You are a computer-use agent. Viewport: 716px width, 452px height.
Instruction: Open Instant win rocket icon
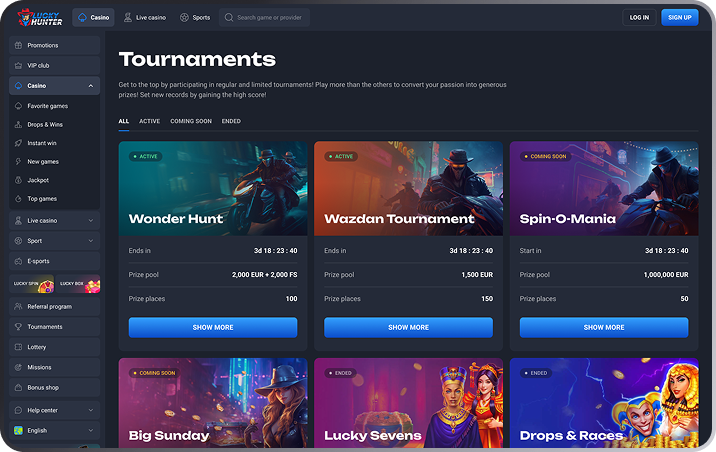(18, 143)
